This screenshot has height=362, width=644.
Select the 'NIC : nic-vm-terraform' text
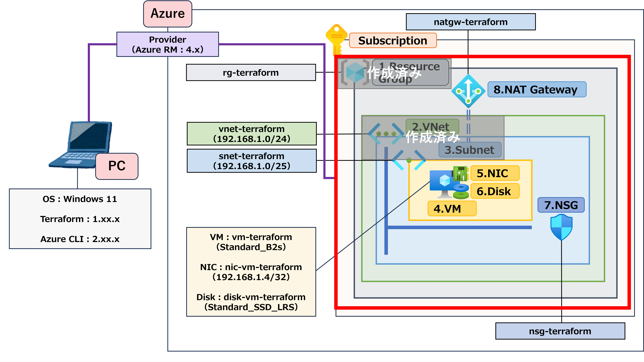[x=251, y=267]
